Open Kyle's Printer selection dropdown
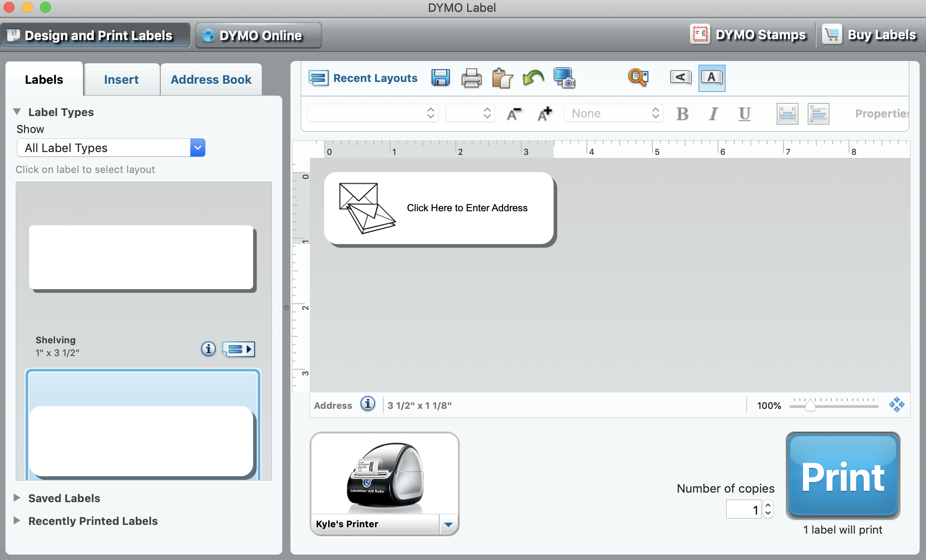 click(x=448, y=524)
